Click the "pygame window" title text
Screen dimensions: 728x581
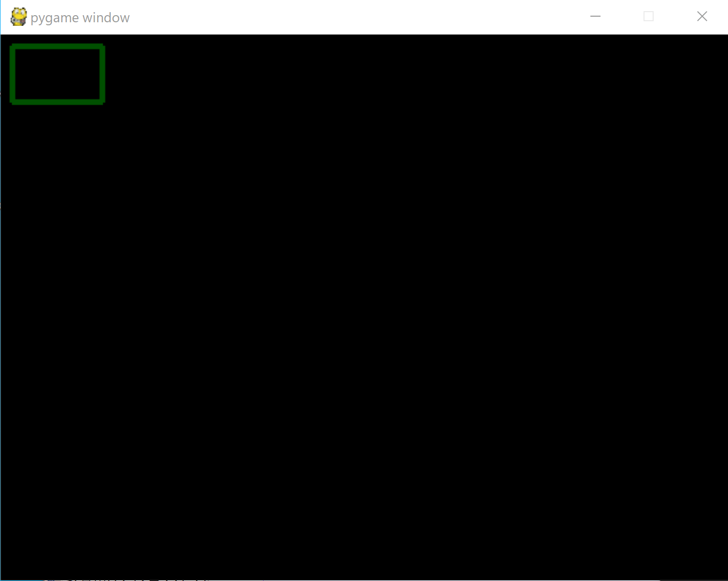coord(80,18)
